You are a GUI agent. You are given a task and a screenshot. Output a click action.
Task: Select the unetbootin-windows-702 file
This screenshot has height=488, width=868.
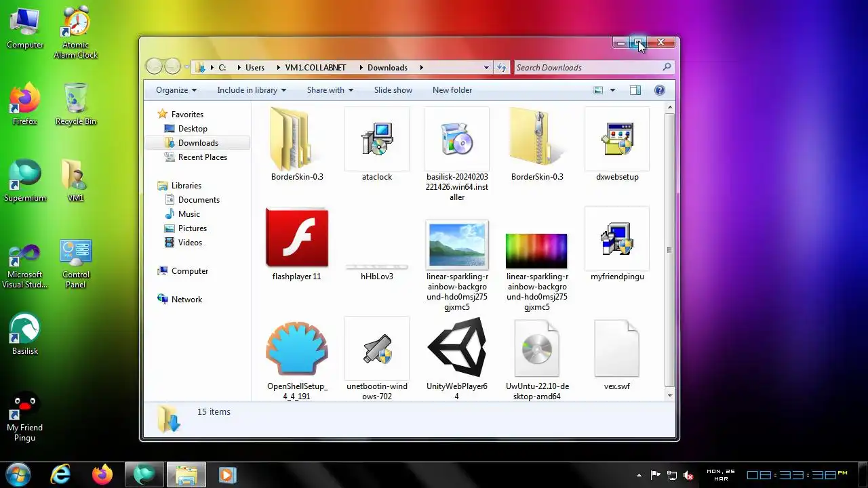coord(377,359)
